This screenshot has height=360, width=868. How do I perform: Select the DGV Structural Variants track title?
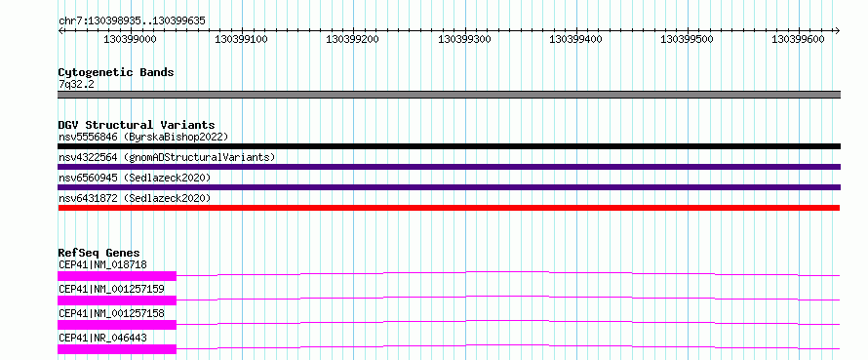(137, 125)
